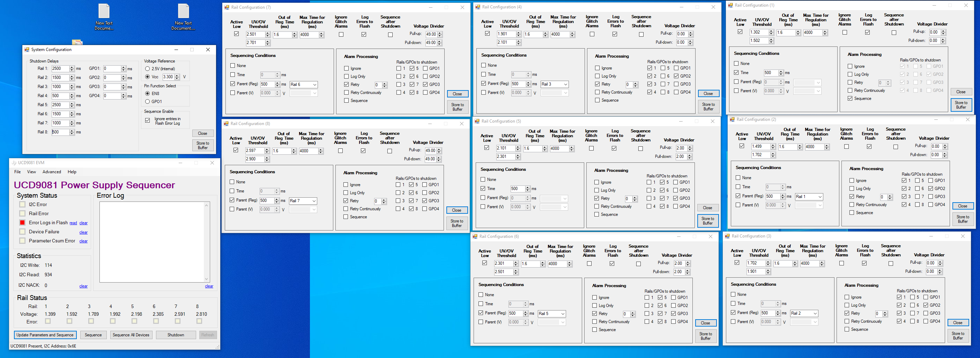Click the clear link below the Error Log box
This screenshot has width=980, height=358.
(x=209, y=286)
